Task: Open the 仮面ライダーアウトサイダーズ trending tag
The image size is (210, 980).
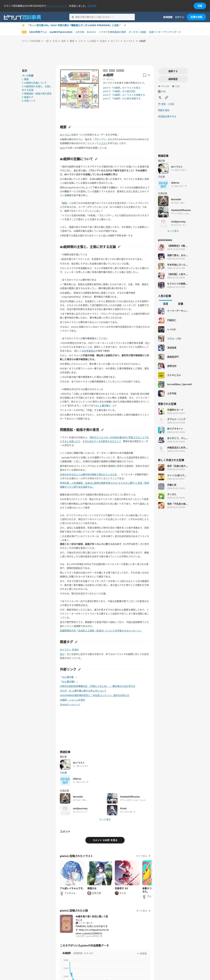Action: [165, 32]
